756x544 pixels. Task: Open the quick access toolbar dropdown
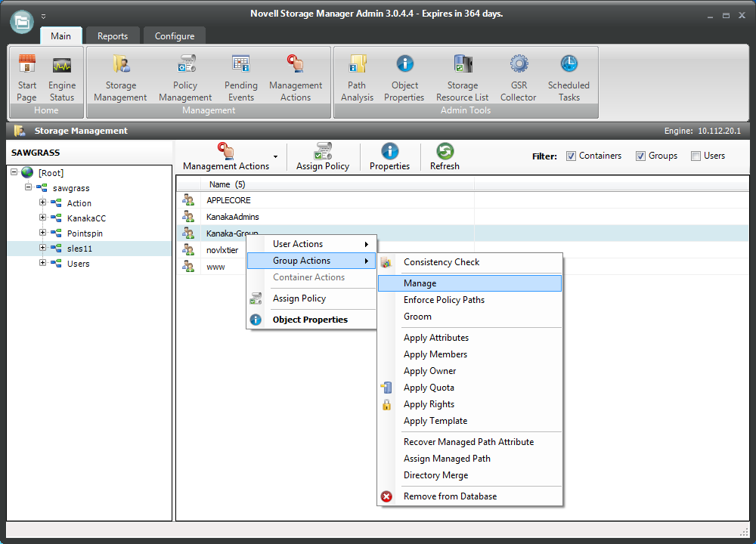pyautogui.click(x=43, y=17)
